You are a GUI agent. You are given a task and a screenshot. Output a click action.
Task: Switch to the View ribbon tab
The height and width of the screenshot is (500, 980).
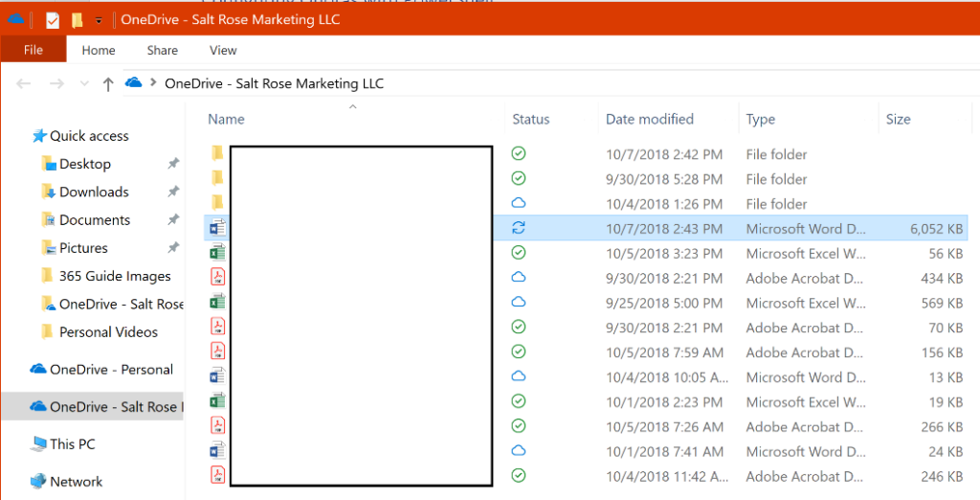point(222,51)
